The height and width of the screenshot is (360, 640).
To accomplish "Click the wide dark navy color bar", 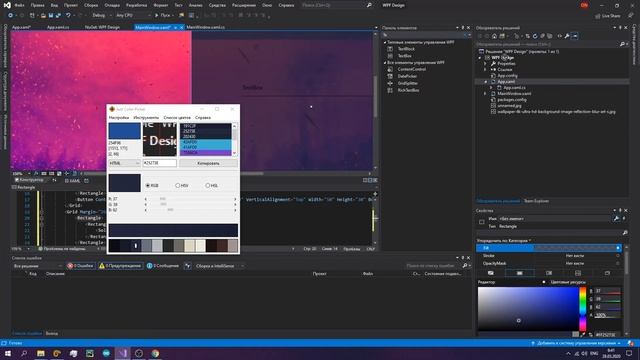I will click(173, 230).
